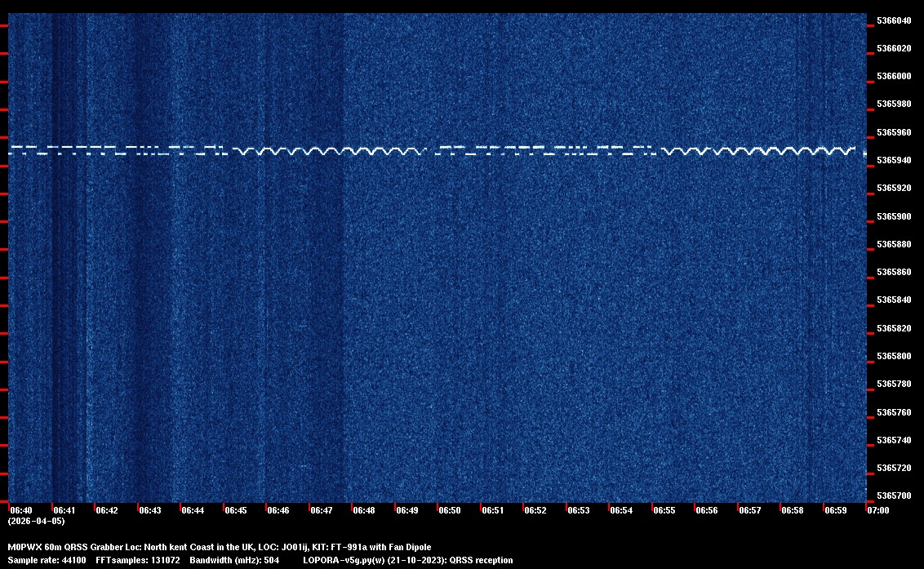
Task: Pick the 06:55 time axis marker
Action: pyautogui.click(x=664, y=510)
